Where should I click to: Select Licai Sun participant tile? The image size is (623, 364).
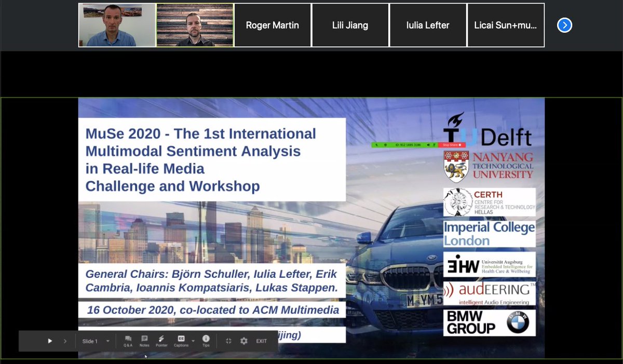click(506, 25)
